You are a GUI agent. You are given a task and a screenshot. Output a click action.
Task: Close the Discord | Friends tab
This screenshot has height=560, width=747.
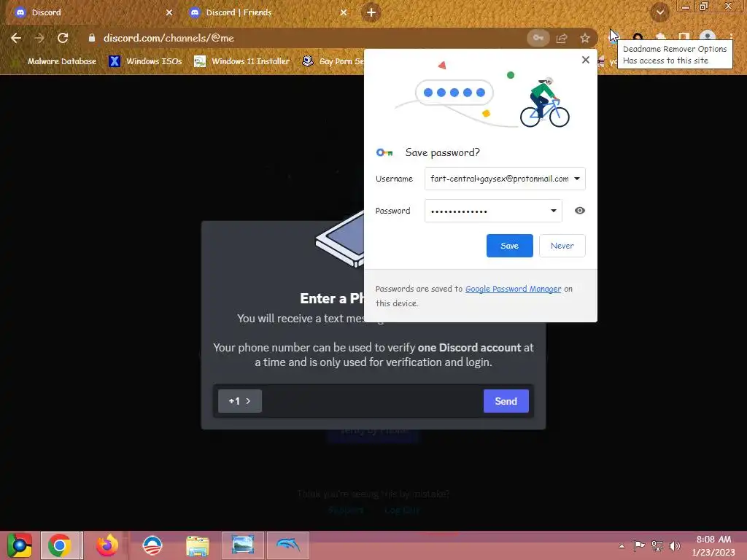[x=344, y=12]
